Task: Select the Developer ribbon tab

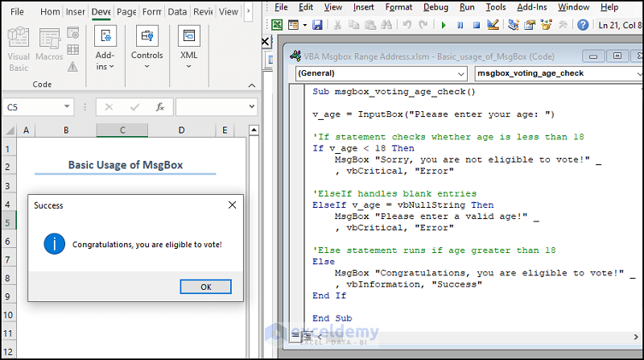Action: click(101, 11)
